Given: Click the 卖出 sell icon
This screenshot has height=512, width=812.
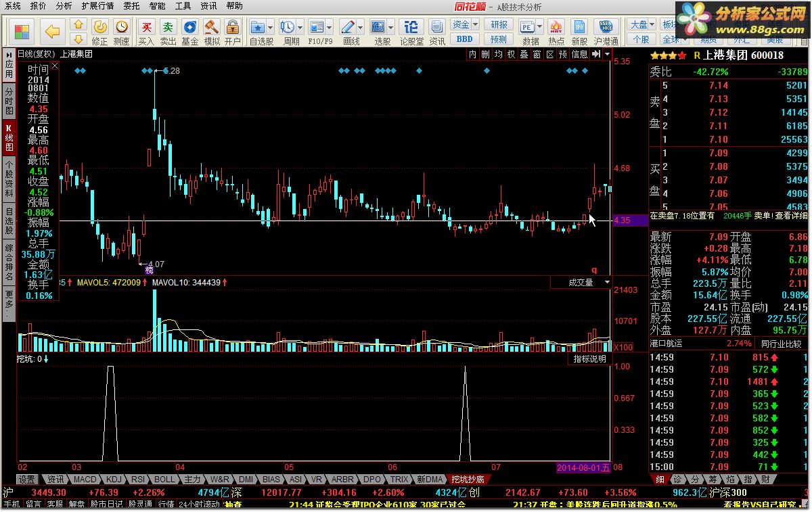Looking at the screenshot, I should point(168,27).
